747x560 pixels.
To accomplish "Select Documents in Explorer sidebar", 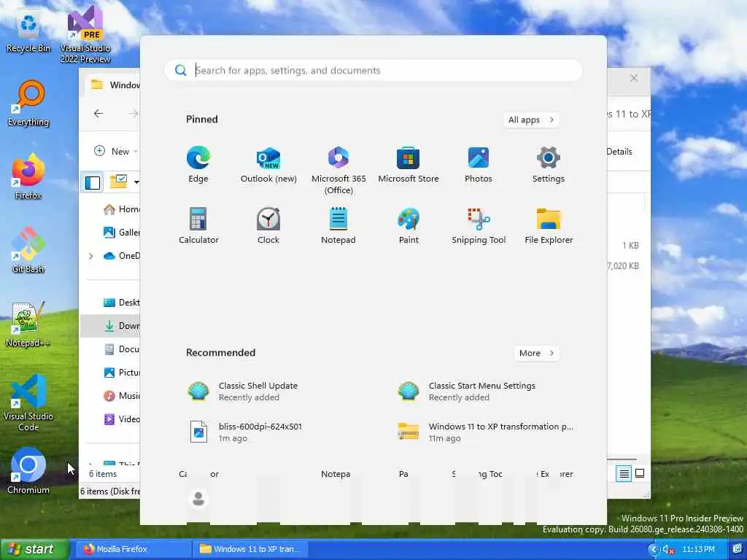I will 122,349.
